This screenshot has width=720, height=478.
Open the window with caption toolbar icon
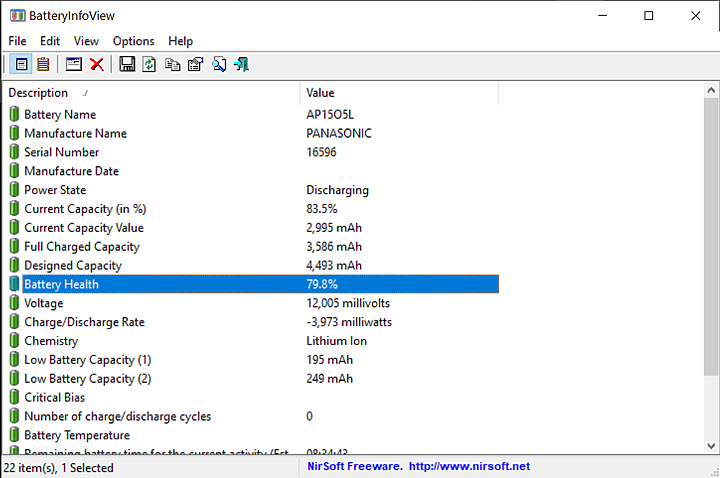pyautogui.click(x=73, y=64)
